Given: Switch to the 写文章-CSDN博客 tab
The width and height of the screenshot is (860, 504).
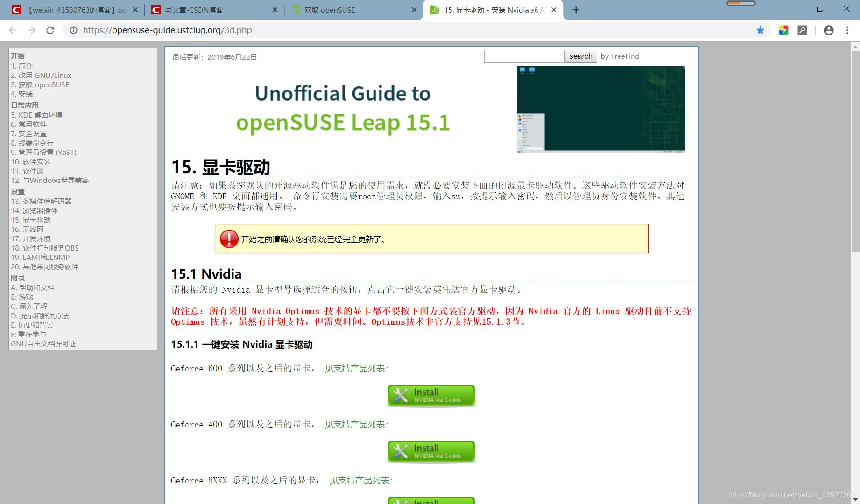Looking at the screenshot, I should tap(214, 10).
